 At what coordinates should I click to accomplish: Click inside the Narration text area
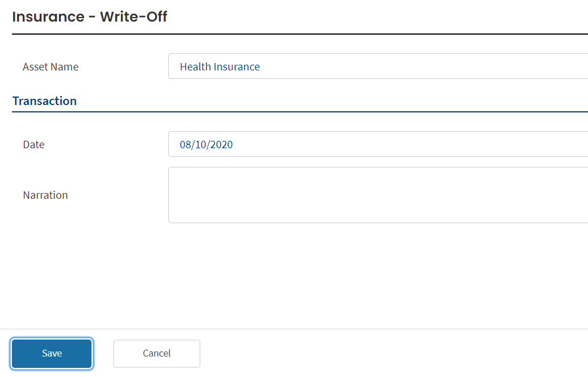point(378,195)
